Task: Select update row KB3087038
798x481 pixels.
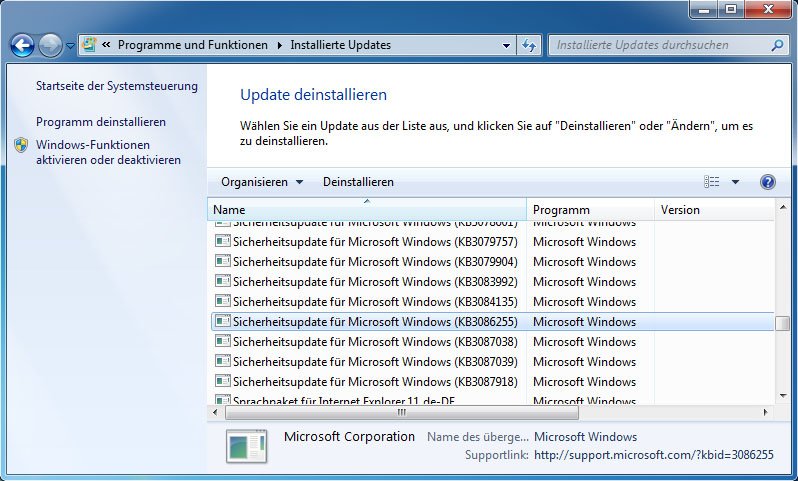Action: 492,342
